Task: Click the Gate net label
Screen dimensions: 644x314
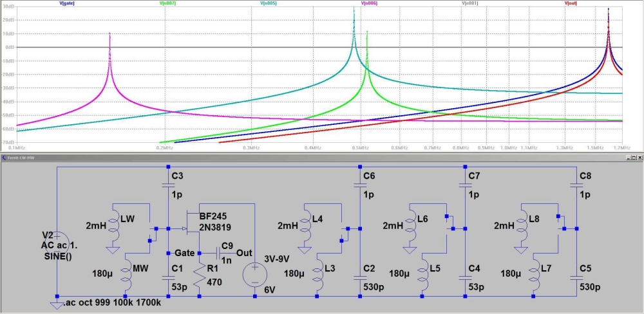Action: [x=184, y=252]
